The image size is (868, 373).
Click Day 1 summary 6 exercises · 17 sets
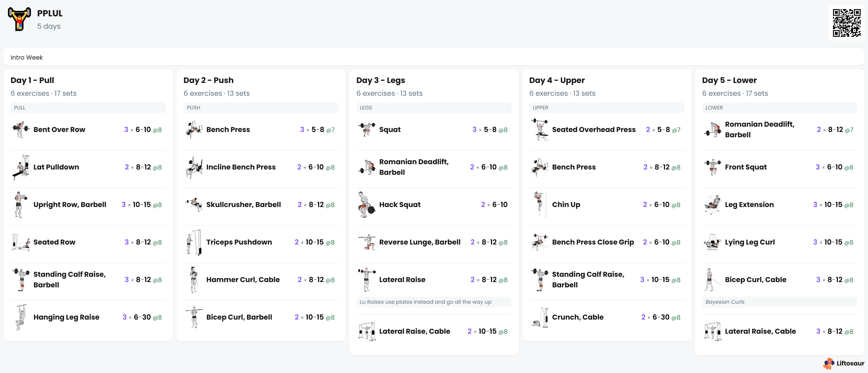43,93
